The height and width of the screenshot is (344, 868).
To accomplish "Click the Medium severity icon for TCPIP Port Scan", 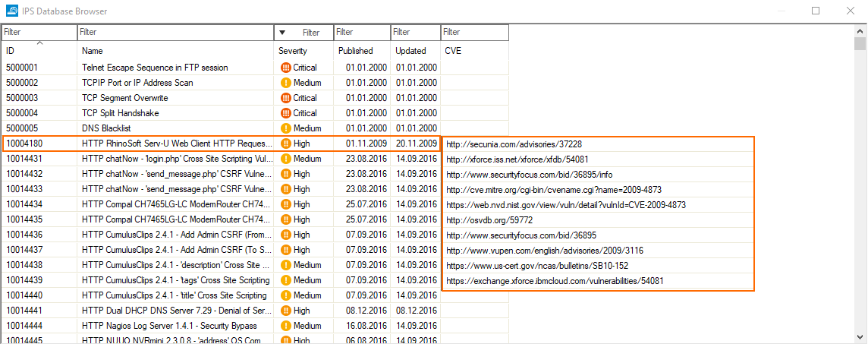I will click(286, 83).
